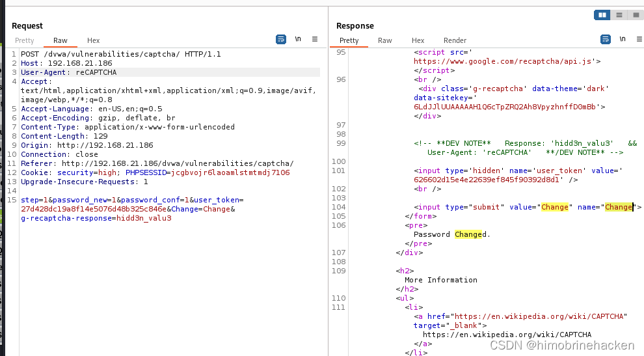
Task: Open Response panel hamburger options menu
Action: (639, 39)
